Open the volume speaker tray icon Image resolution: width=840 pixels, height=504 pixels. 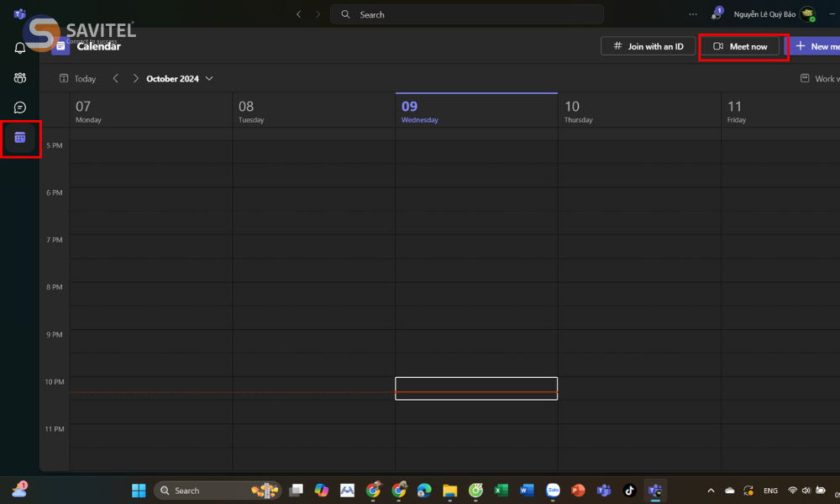(x=806, y=490)
